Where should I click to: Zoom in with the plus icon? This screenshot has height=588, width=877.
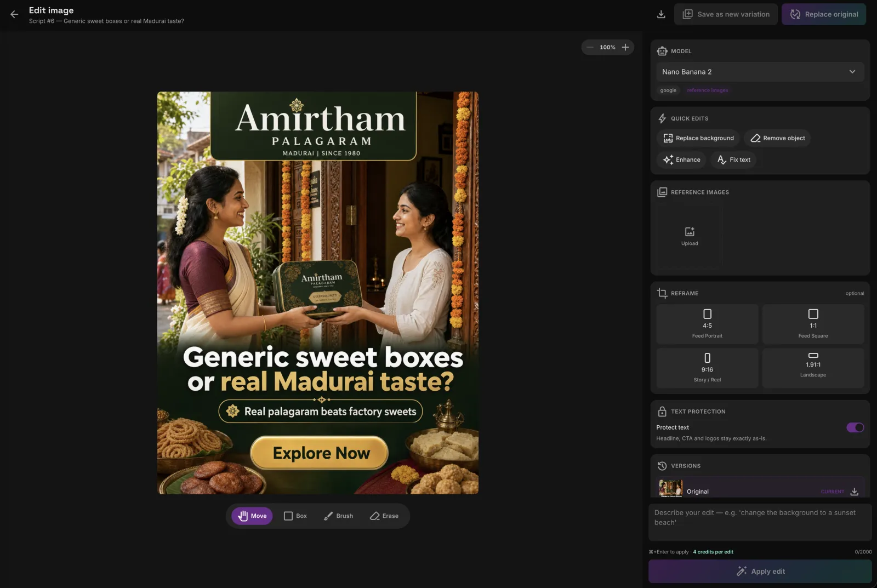click(x=625, y=47)
